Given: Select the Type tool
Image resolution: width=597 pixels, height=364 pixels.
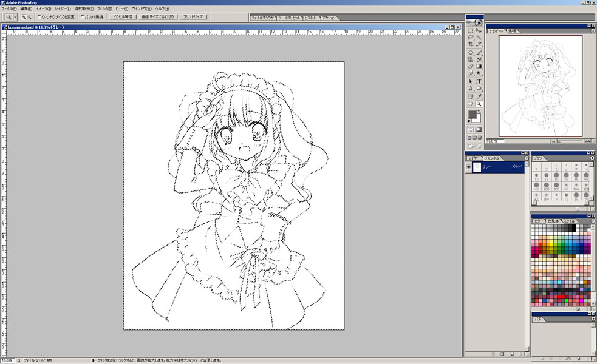Looking at the screenshot, I should pos(479,81).
